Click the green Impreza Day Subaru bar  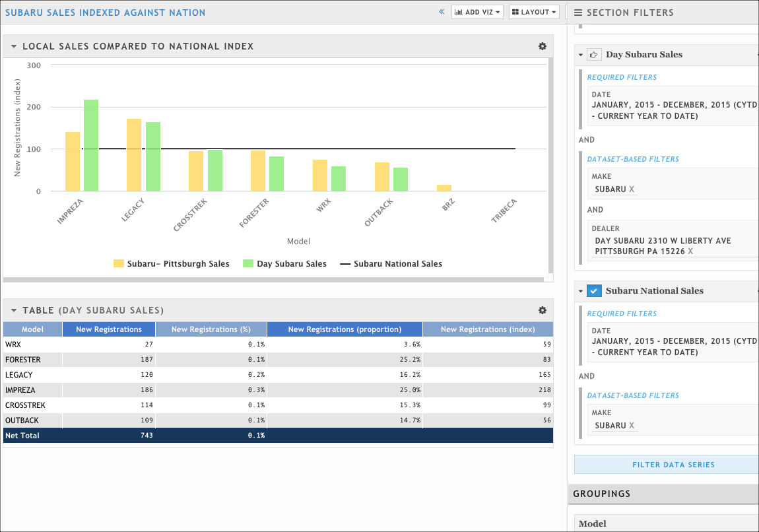point(91,145)
